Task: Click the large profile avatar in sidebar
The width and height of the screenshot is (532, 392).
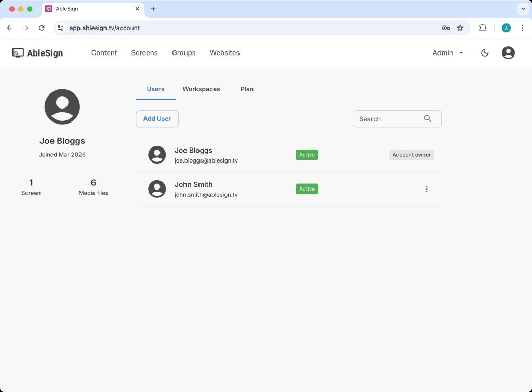Action: [62, 107]
